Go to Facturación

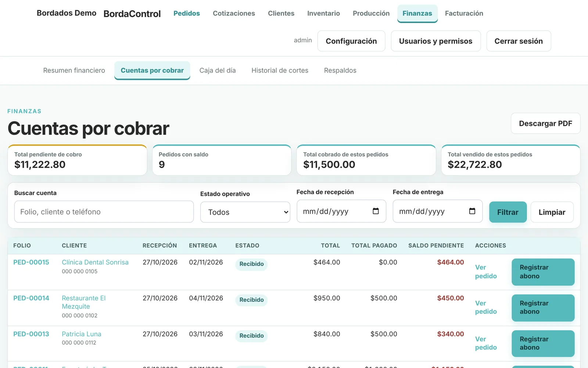coord(464,13)
